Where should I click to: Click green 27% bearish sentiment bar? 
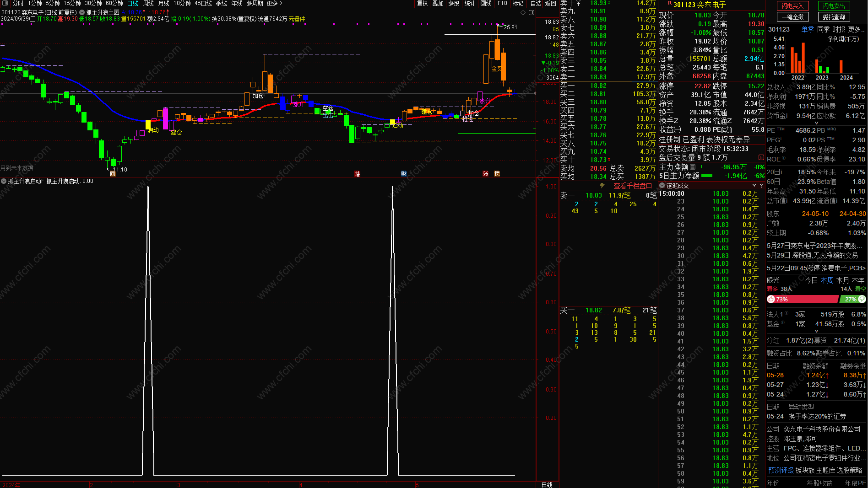click(x=852, y=299)
